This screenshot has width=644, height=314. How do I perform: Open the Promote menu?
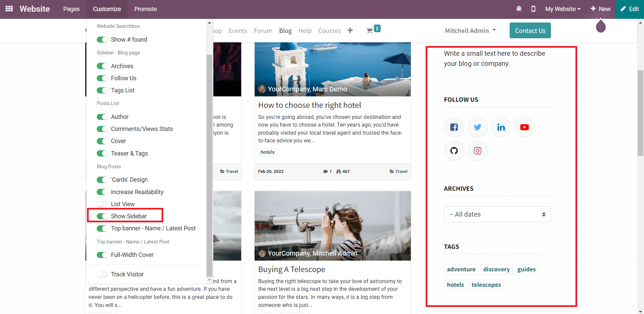tap(145, 9)
